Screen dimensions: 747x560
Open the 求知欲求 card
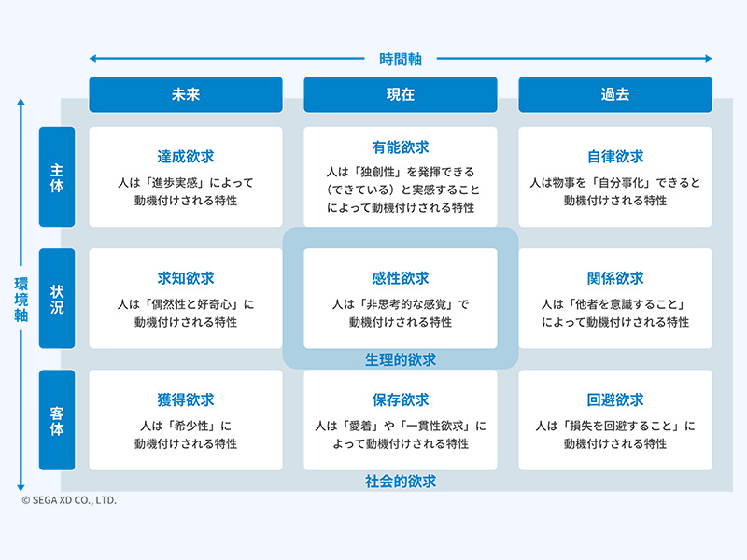point(186,299)
